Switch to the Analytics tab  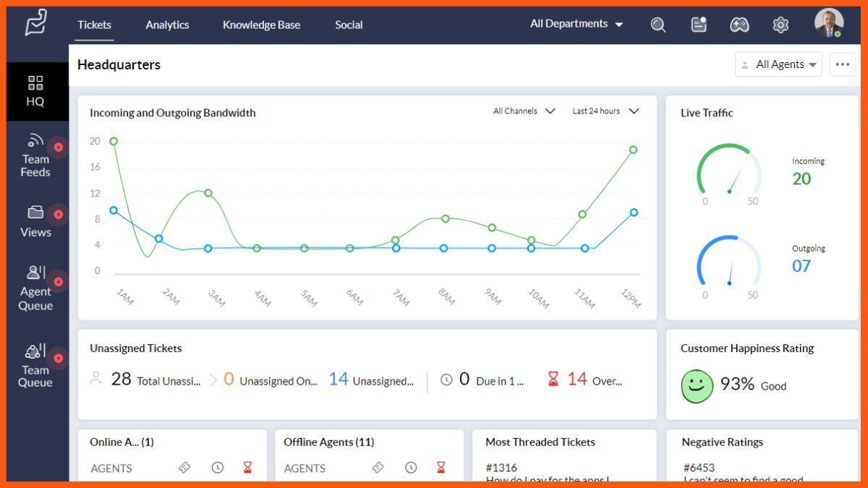pyautogui.click(x=166, y=25)
